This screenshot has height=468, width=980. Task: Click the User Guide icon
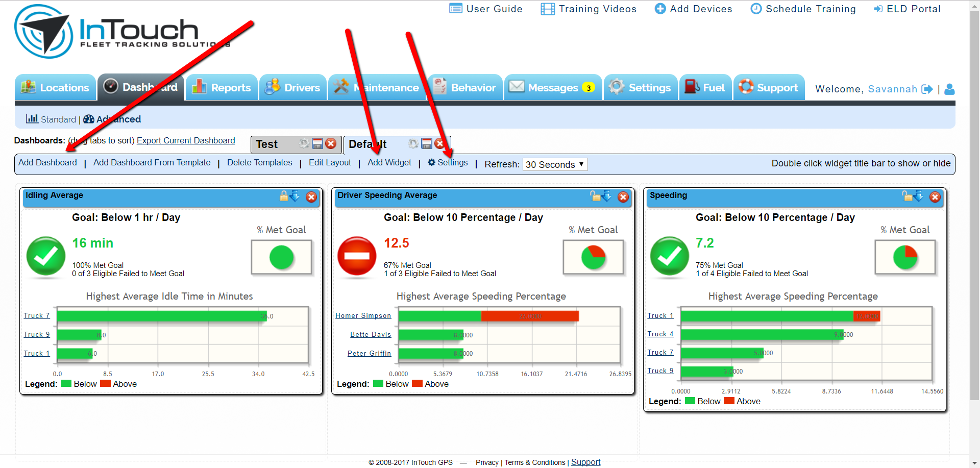click(456, 9)
